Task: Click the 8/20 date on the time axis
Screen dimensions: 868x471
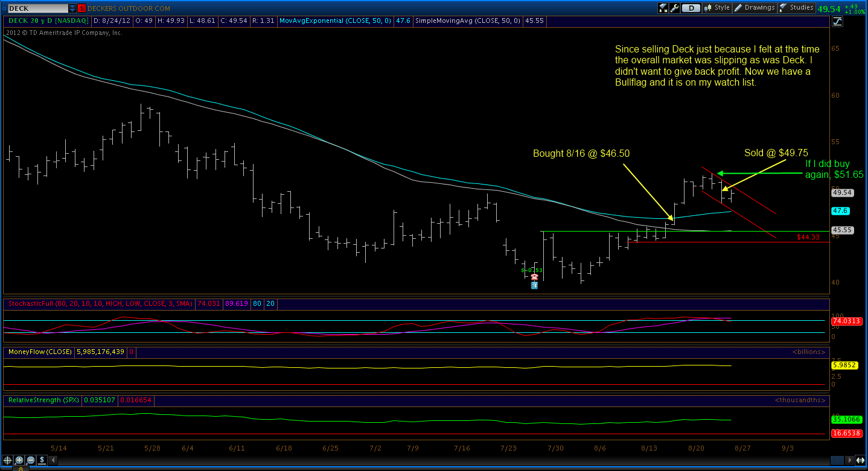Action: tap(696, 449)
